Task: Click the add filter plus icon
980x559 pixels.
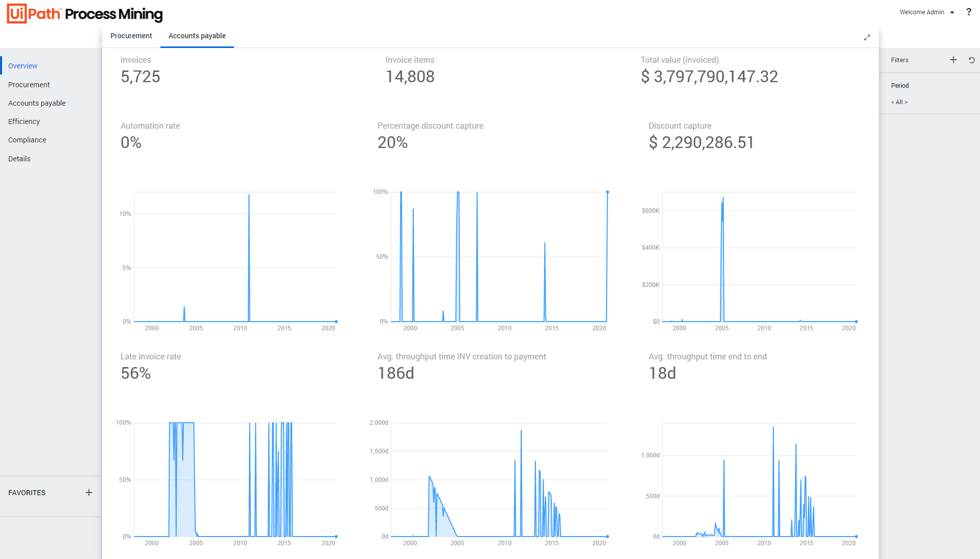Action: click(953, 60)
